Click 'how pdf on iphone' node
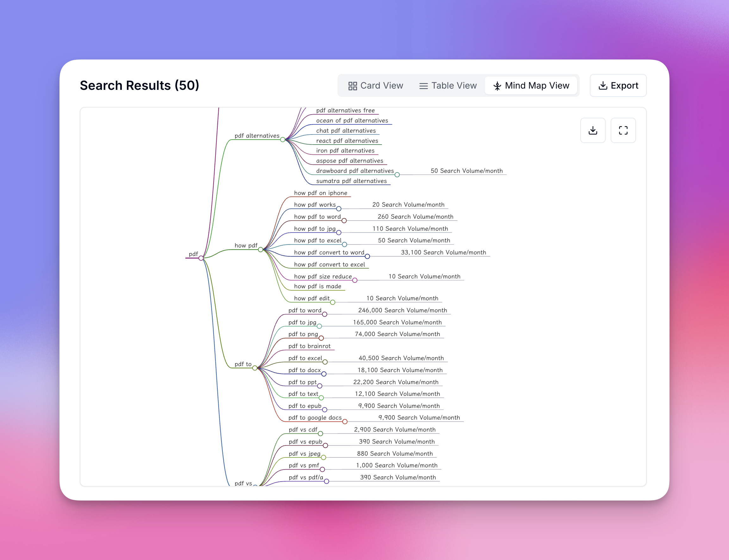The height and width of the screenshot is (560, 729). [320, 193]
